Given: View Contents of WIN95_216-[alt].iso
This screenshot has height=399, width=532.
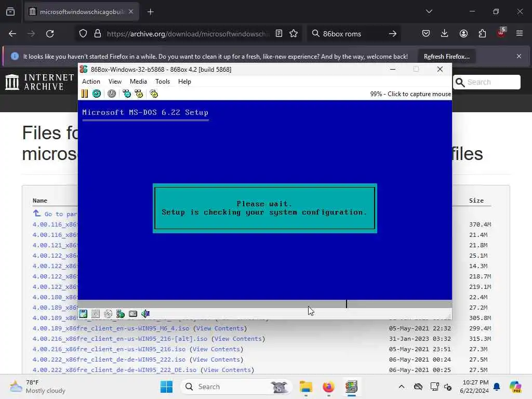Looking at the screenshot, I should (238, 339).
